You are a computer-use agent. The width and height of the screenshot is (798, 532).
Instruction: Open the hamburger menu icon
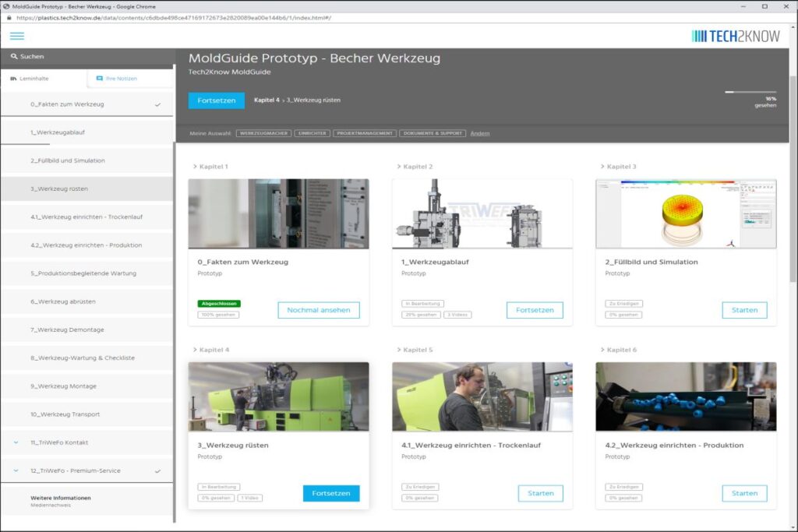click(x=17, y=36)
